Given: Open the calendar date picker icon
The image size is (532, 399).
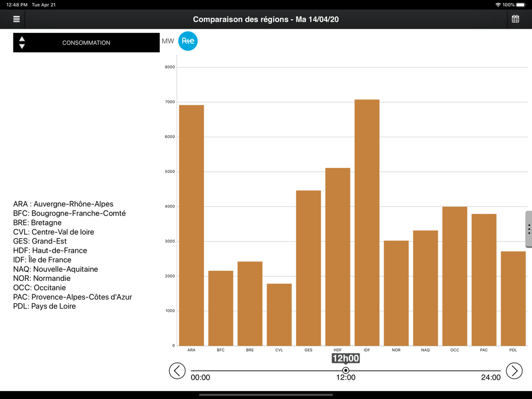Looking at the screenshot, I should click(515, 19).
